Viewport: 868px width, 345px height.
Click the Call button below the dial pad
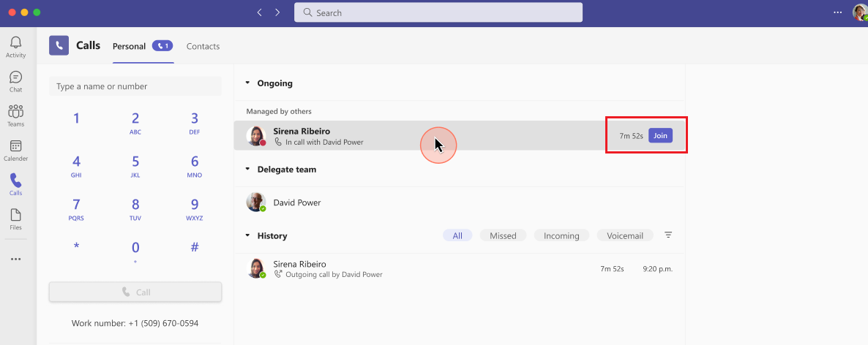[x=135, y=292]
